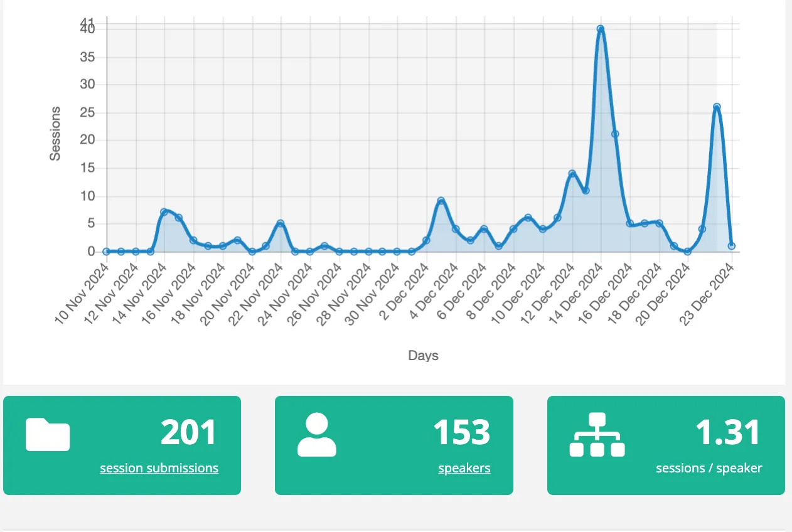The height and width of the screenshot is (532, 792).
Task: Select the 26-session peak point on 22 Dec
Action: [x=717, y=107]
